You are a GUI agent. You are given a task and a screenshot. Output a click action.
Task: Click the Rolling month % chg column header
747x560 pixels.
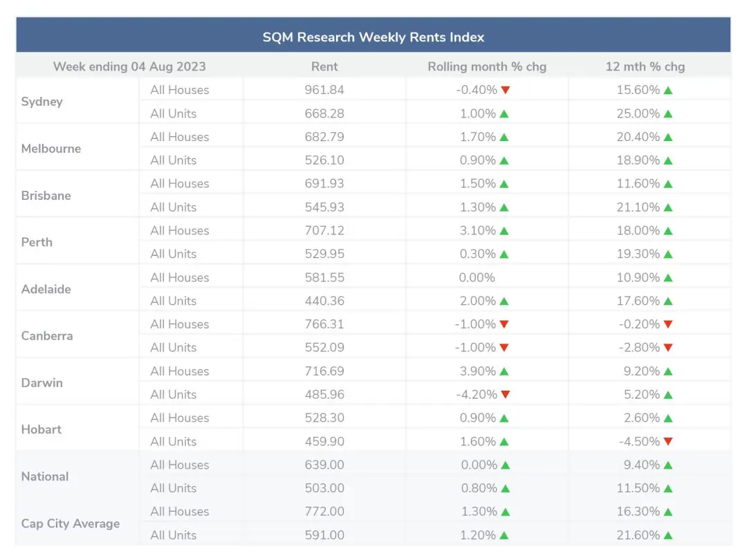(487, 66)
